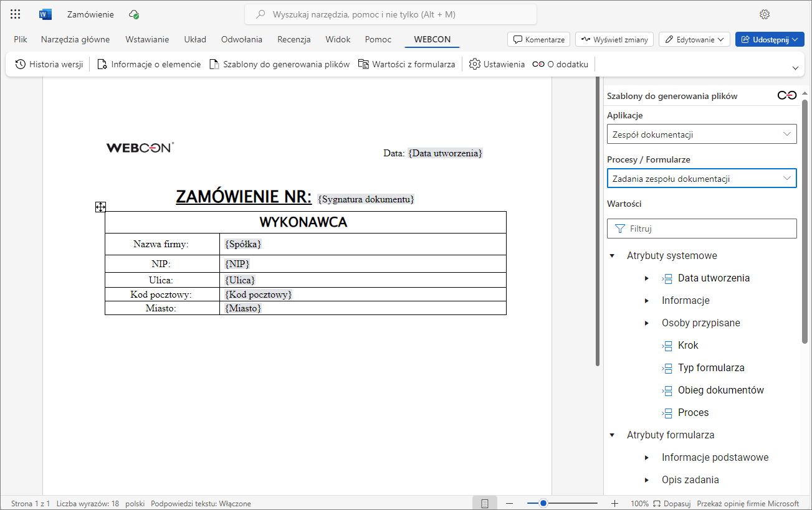This screenshot has width=812, height=510.
Task: Switch to the Pomoc tab
Action: 378,39
